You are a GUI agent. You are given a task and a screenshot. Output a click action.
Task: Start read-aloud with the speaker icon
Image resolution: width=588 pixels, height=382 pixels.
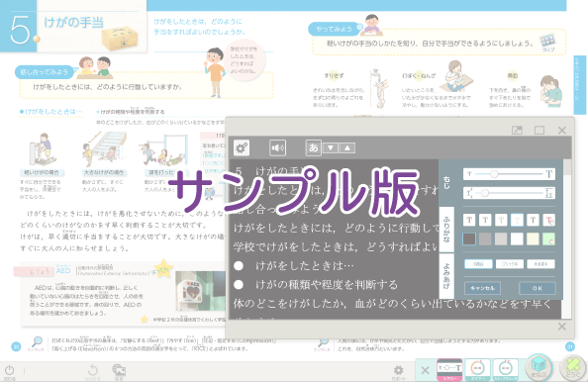coord(277,147)
